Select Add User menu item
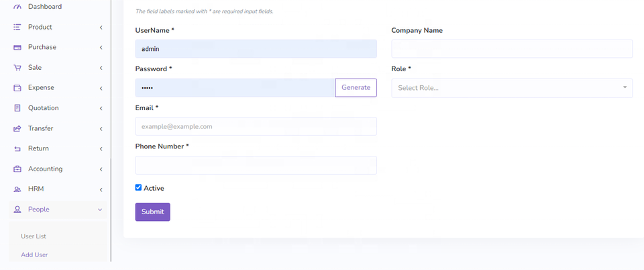This screenshot has height=270, width=644. 34,255
